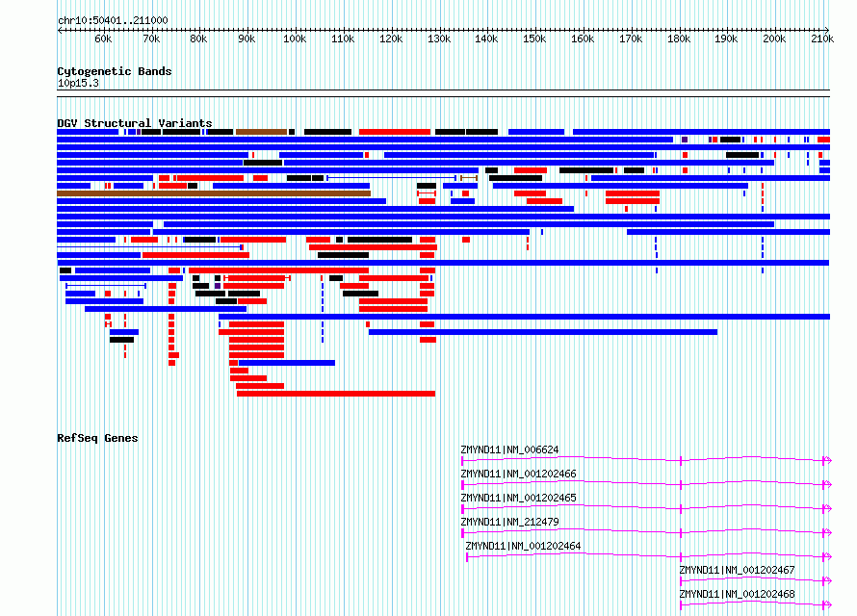
Task: Open the ZMYND11|NM_001202467 transcript label
Action: coord(737,570)
